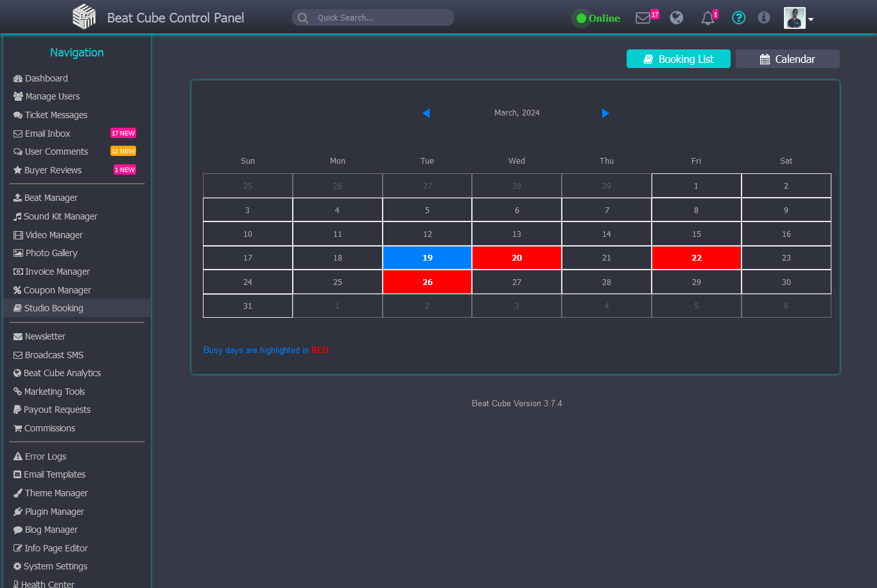Click the Coupon Manager percent icon
This screenshot has width=877, height=588.
[18, 290]
